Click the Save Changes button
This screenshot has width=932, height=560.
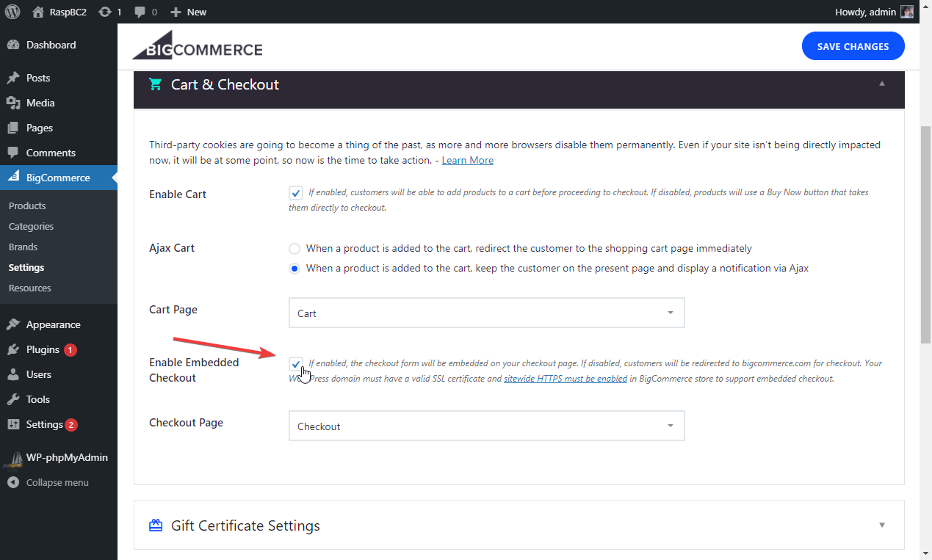point(853,46)
